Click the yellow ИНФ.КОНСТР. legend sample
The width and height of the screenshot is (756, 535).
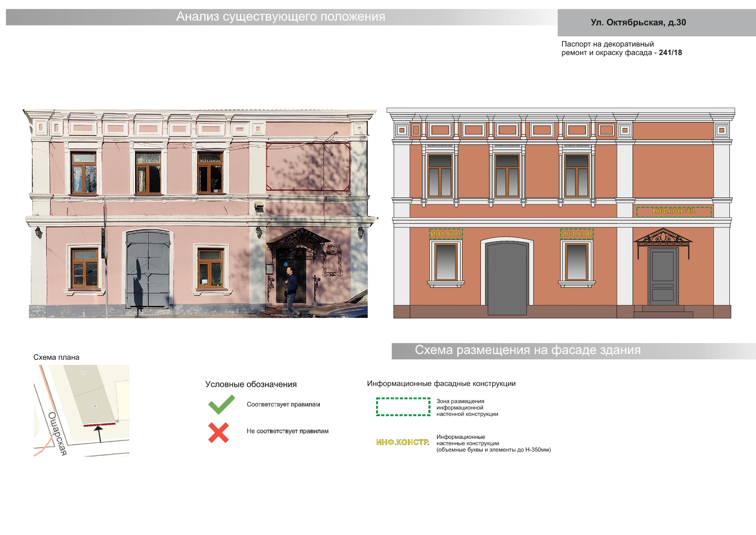coord(403,442)
